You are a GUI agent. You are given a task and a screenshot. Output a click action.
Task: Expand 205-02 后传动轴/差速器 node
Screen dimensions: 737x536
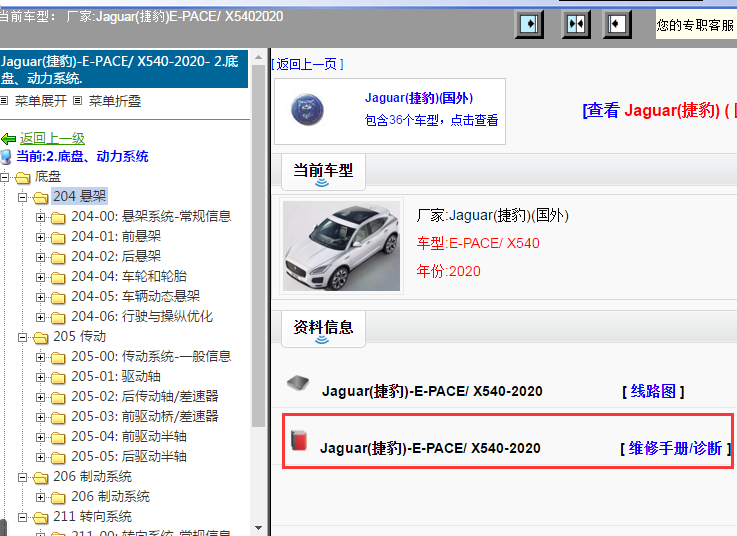tap(40, 398)
